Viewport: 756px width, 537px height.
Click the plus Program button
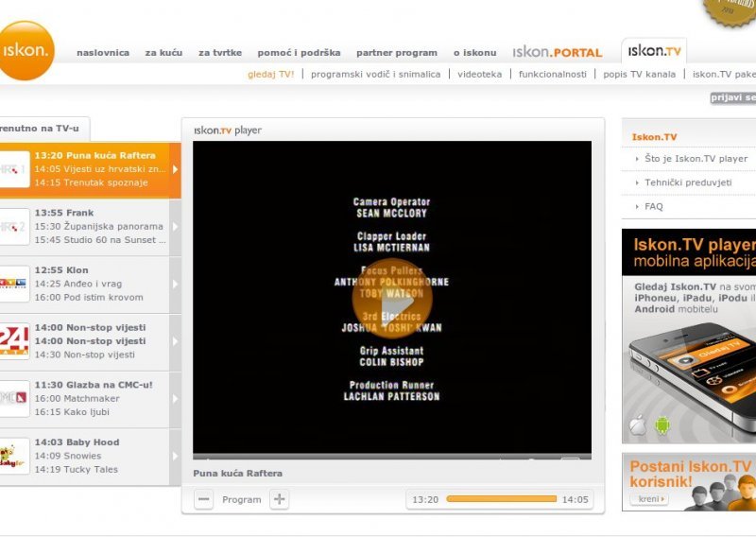[x=279, y=499]
